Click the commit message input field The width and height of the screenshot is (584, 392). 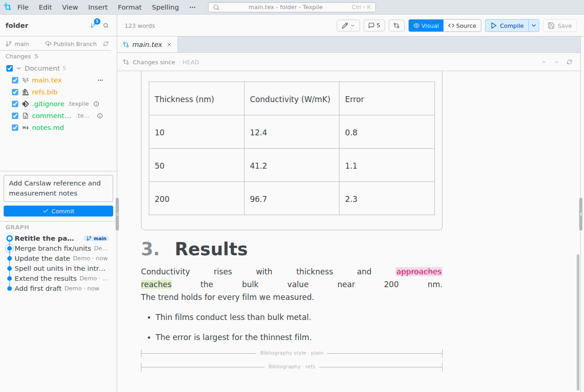[58, 188]
